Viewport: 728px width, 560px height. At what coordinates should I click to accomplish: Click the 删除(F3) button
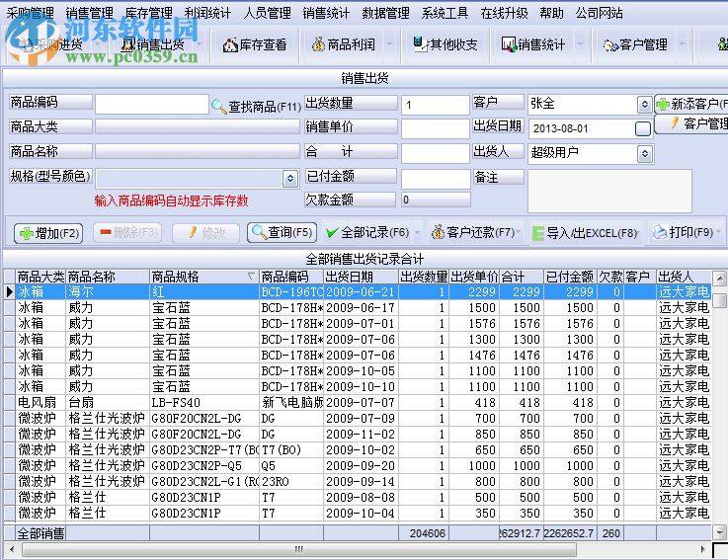click(127, 232)
